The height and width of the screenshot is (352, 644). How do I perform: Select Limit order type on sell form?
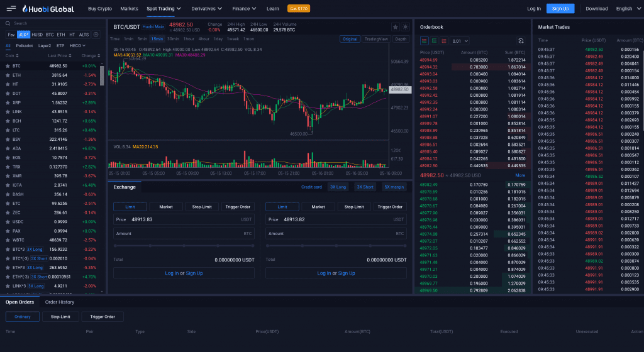pyautogui.click(x=282, y=207)
